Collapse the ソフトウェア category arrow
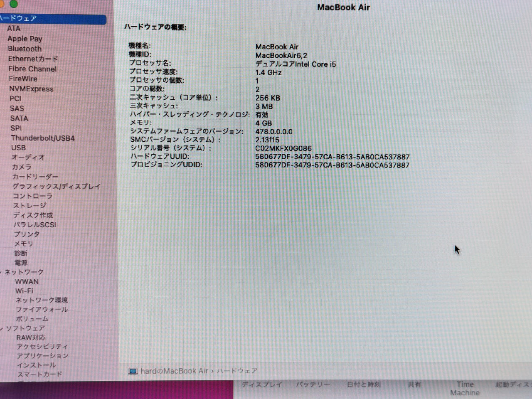532x399 pixels. (2, 328)
